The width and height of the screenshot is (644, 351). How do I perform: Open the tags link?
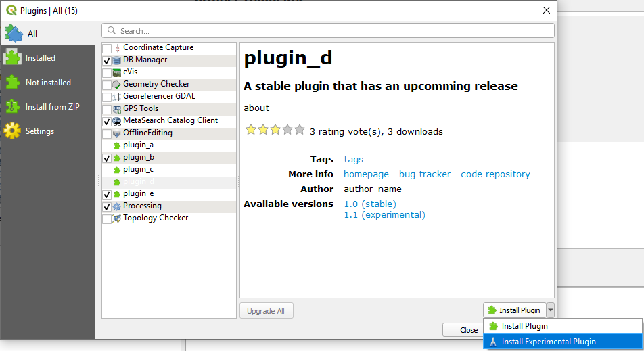tap(354, 160)
